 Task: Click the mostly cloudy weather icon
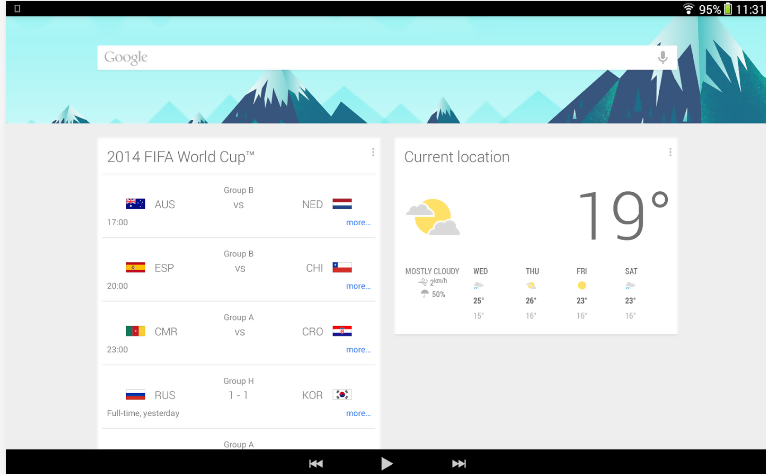pos(432,217)
